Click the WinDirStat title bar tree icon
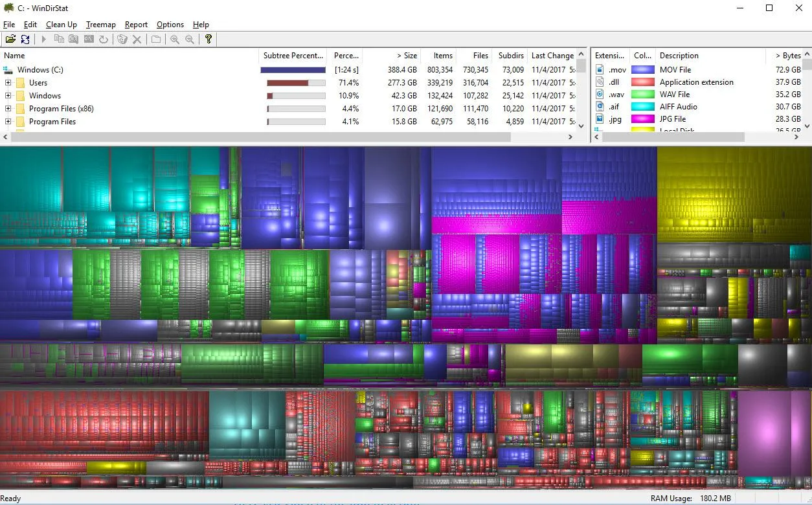812x505 pixels. pyautogui.click(x=9, y=8)
